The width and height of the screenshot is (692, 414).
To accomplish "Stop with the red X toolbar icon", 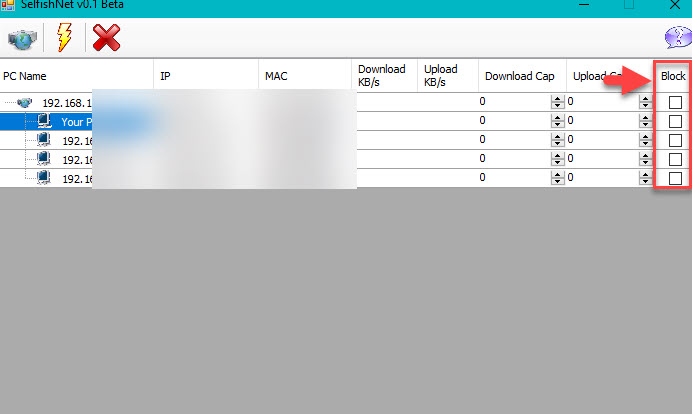I will (x=106, y=38).
